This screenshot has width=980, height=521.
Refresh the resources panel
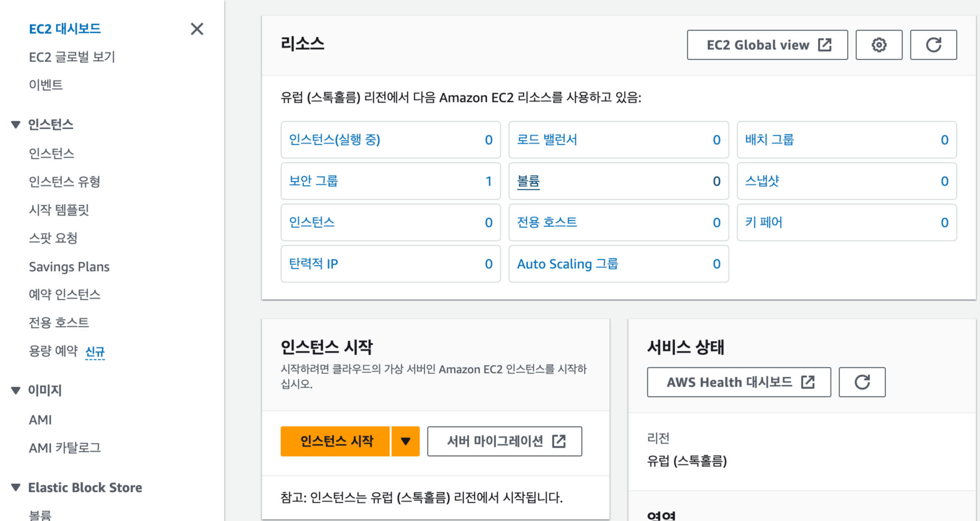(933, 45)
